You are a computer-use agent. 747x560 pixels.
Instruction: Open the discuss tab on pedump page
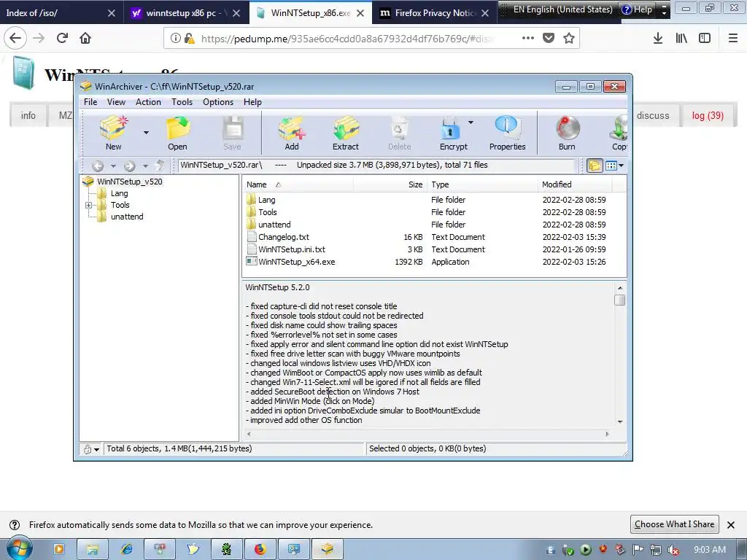click(653, 115)
